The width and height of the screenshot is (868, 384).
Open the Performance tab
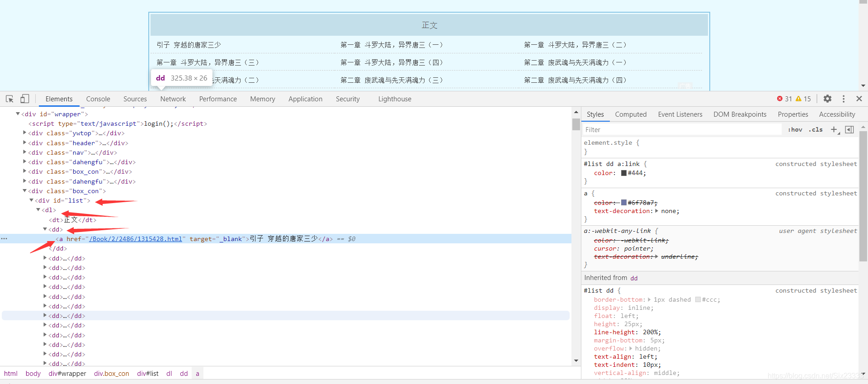[218, 99]
